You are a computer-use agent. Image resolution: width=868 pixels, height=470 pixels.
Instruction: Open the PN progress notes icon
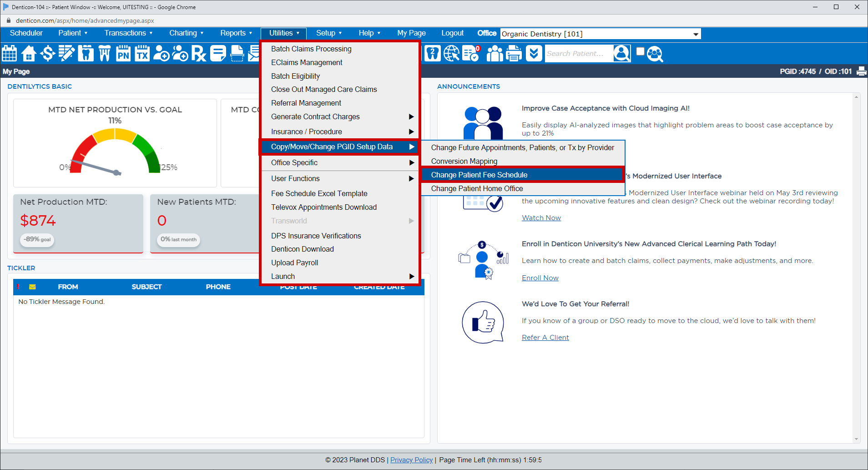[123, 54]
